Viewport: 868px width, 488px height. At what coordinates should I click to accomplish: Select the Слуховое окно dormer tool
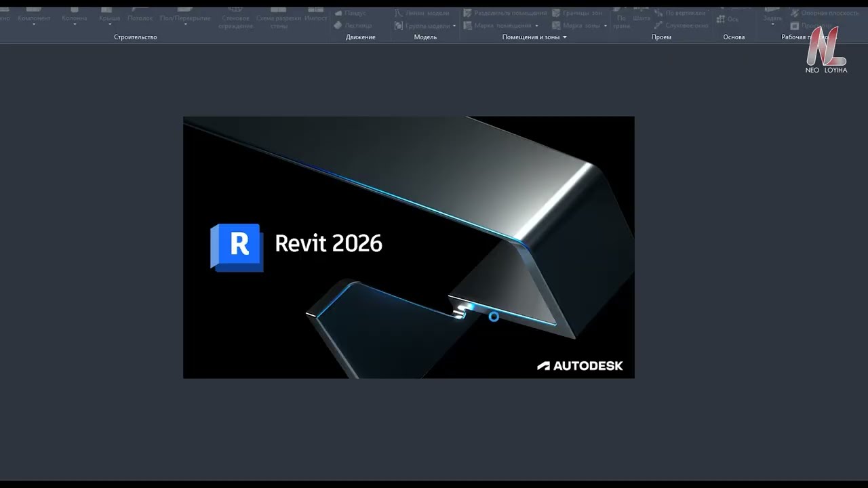coord(682,25)
